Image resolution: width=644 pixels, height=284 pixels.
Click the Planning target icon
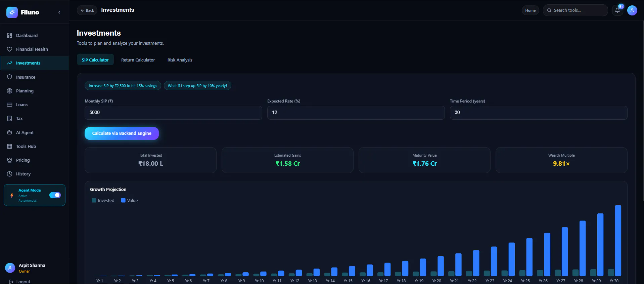9,91
